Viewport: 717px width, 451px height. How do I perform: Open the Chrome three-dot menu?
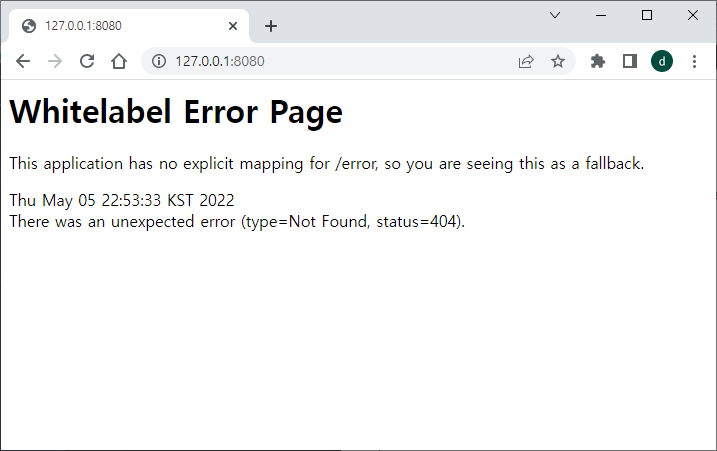[x=694, y=61]
